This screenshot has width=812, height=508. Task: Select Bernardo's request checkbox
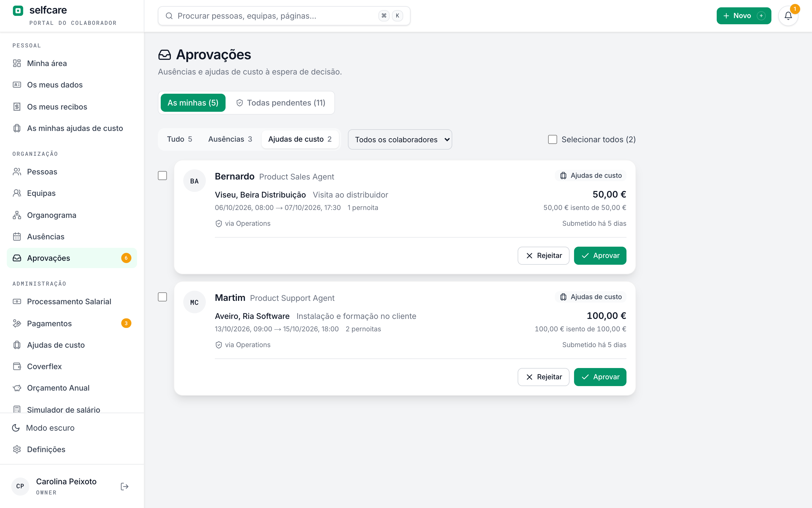pyautogui.click(x=162, y=175)
